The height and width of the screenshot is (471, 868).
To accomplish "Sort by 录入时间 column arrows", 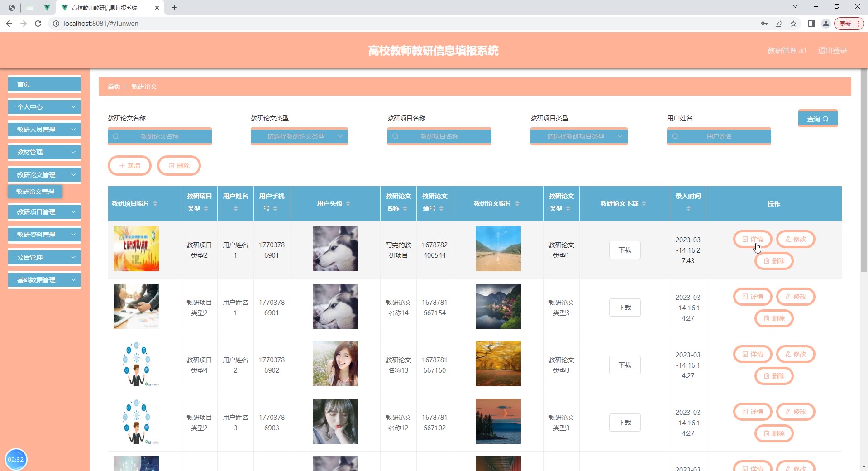I will [x=688, y=208].
